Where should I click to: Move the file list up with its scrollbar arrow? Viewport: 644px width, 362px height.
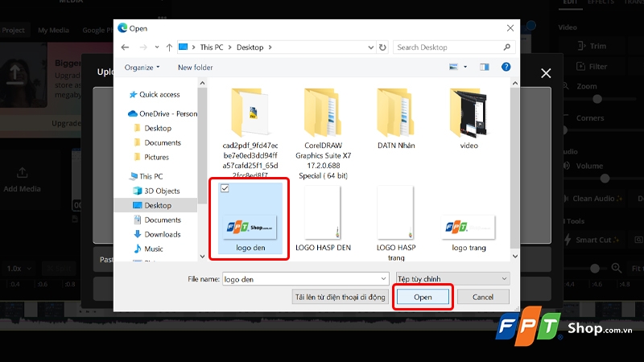[515, 84]
